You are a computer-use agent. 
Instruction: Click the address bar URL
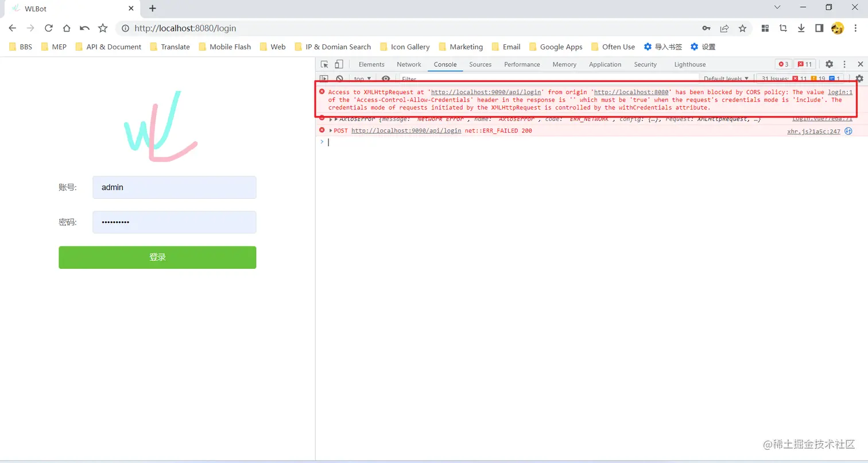pos(185,28)
